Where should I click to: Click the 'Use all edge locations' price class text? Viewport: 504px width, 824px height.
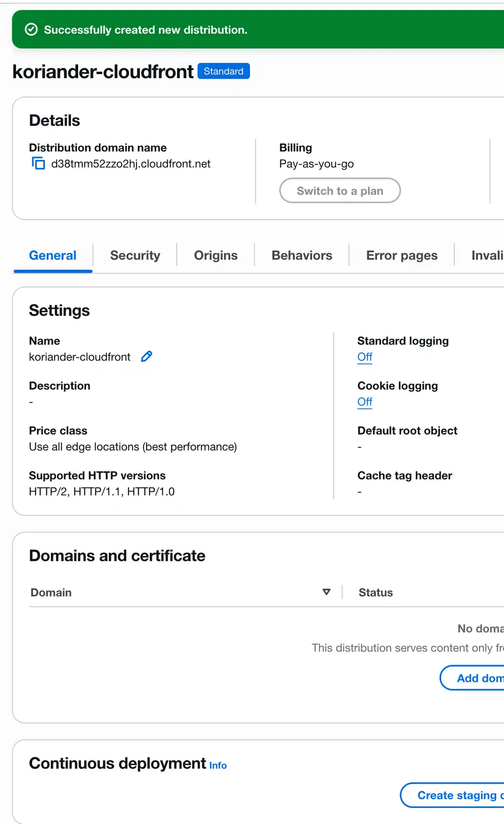point(133,447)
